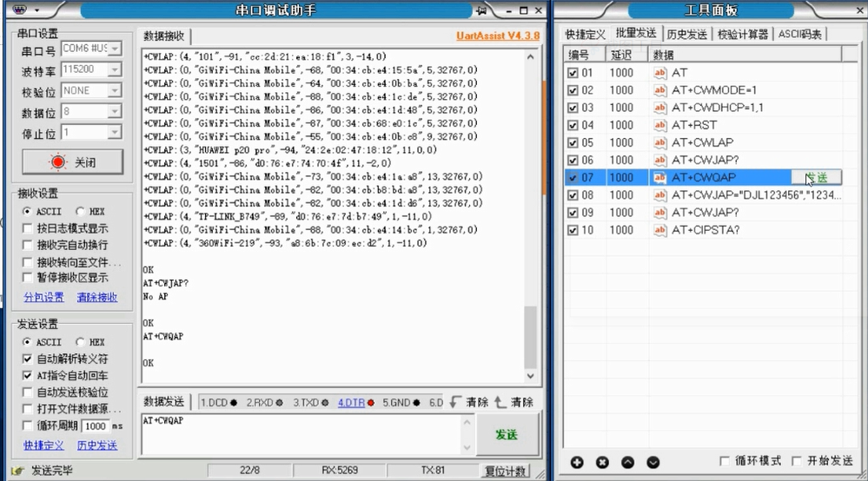Open the ASCII code table tab
The height and width of the screenshot is (481, 868).
click(800, 34)
